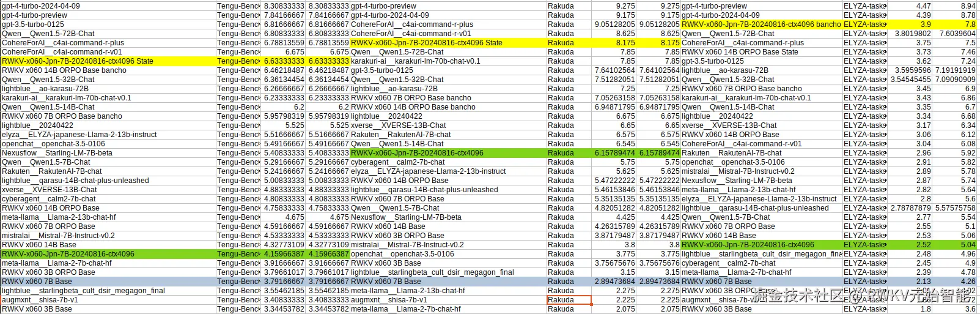Click the cell showing 3.5959596

(910, 70)
